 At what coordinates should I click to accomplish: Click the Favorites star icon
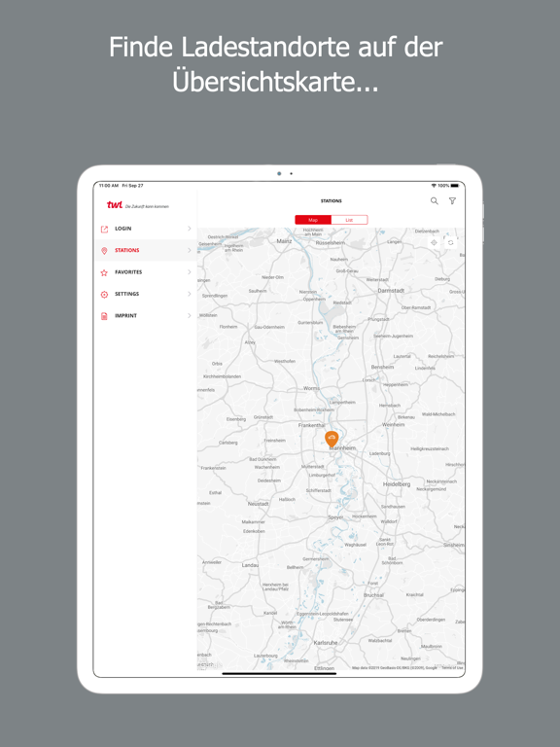(104, 272)
